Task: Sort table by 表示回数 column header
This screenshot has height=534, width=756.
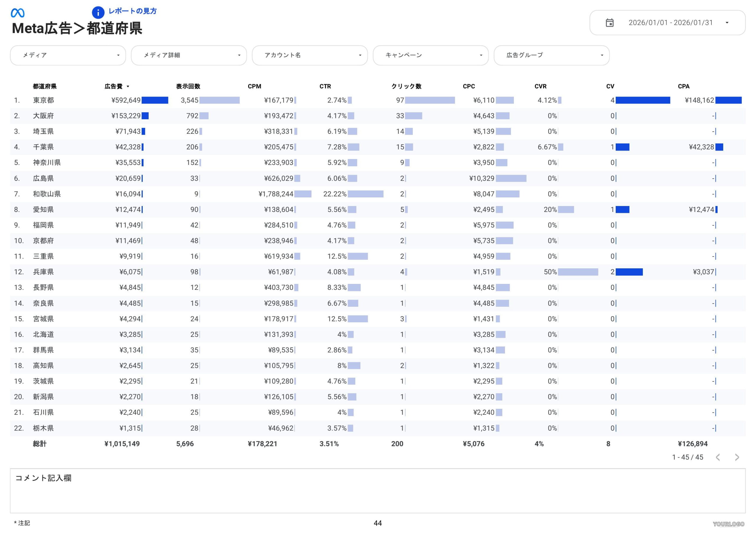Action: click(188, 86)
